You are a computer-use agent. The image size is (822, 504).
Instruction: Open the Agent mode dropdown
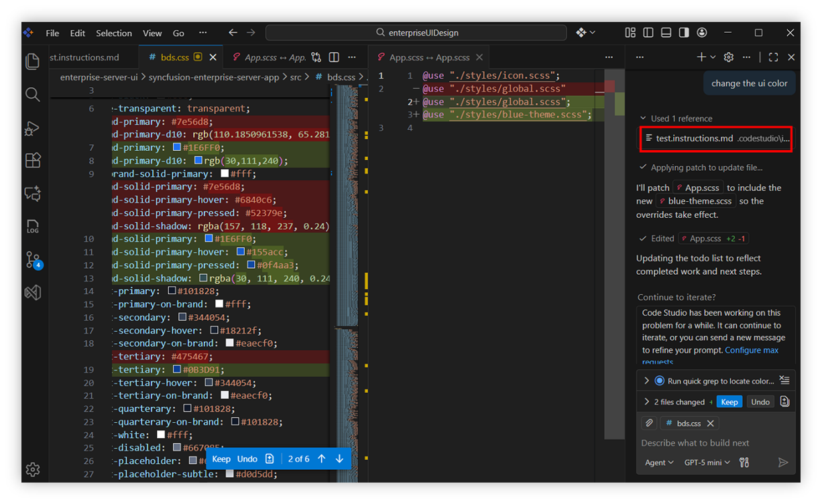(658, 462)
